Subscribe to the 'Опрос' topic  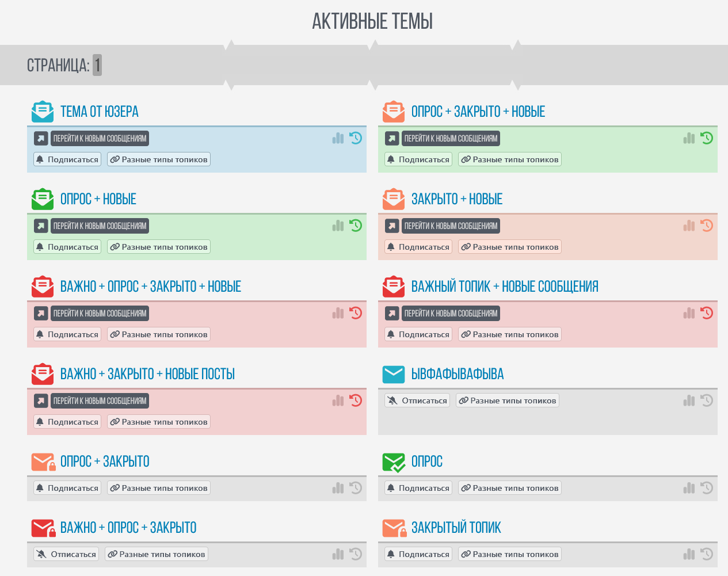pyautogui.click(x=418, y=488)
